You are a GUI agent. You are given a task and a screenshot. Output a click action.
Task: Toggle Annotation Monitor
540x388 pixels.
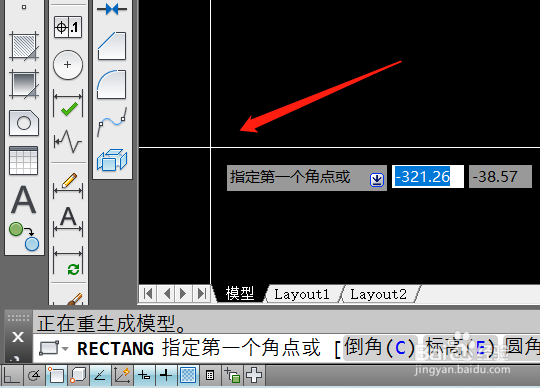coord(254,375)
